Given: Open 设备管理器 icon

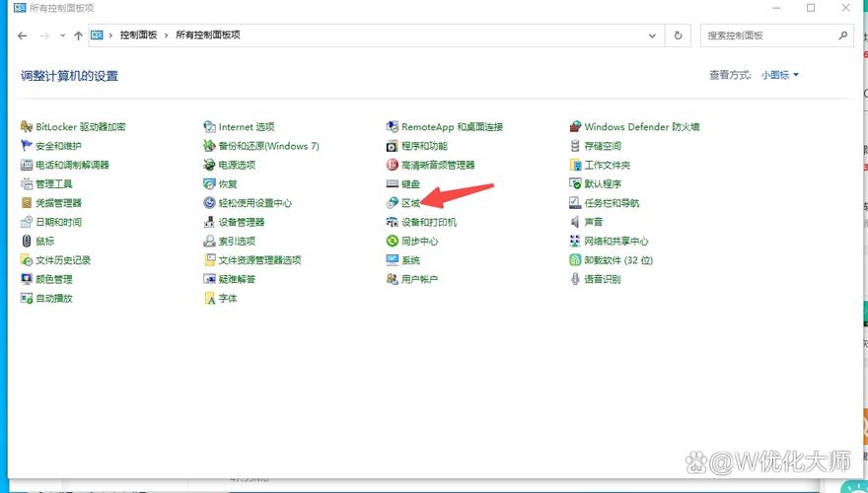Looking at the screenshot, I should coord(209,222).
